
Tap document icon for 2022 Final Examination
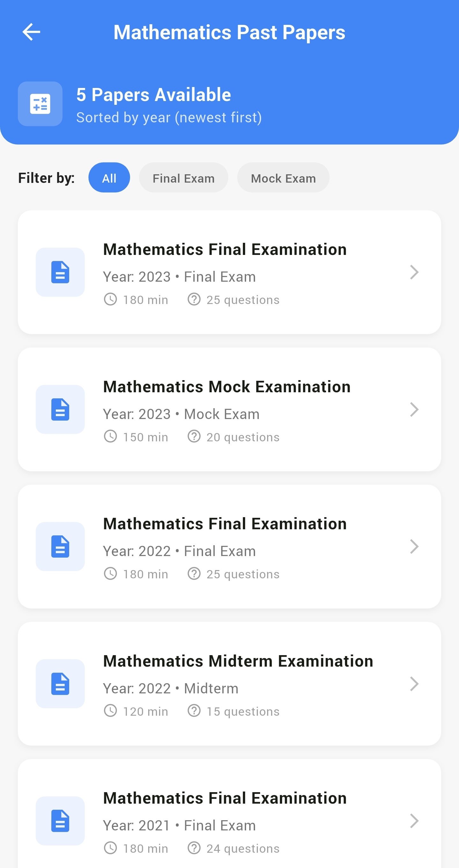coord(60,546)
